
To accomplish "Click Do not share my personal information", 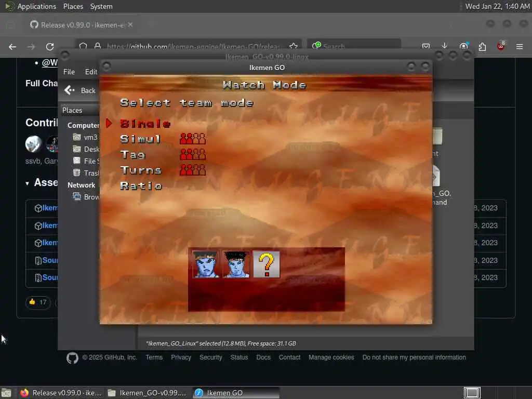I will point(414,357).
